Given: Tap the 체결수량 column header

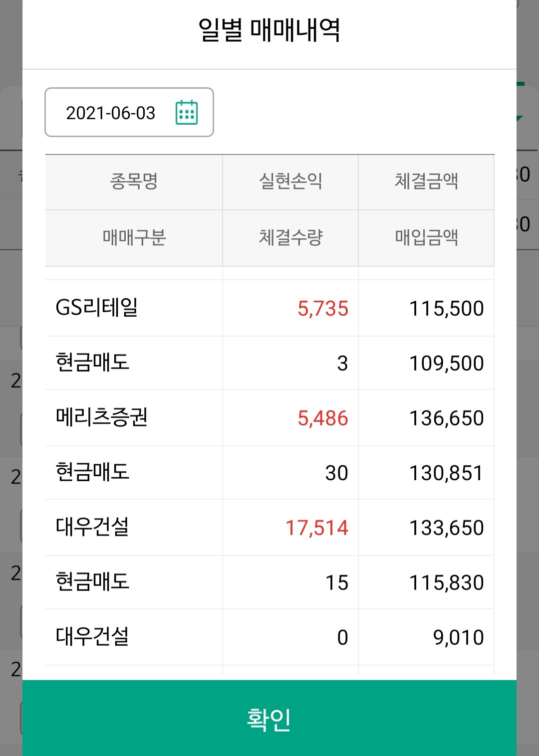Looking at the screenshot, I should click(290, 237).
